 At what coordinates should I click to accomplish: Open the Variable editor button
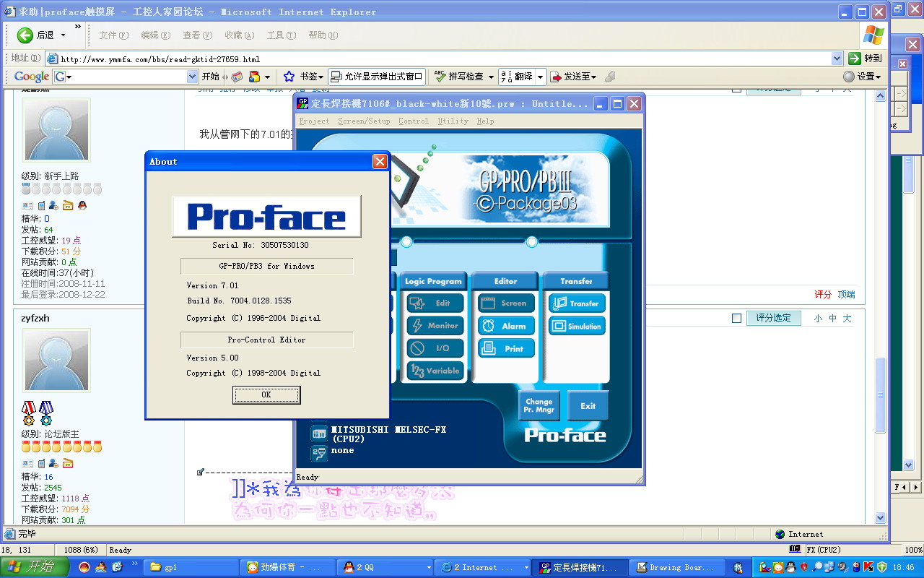coord(435,371)
